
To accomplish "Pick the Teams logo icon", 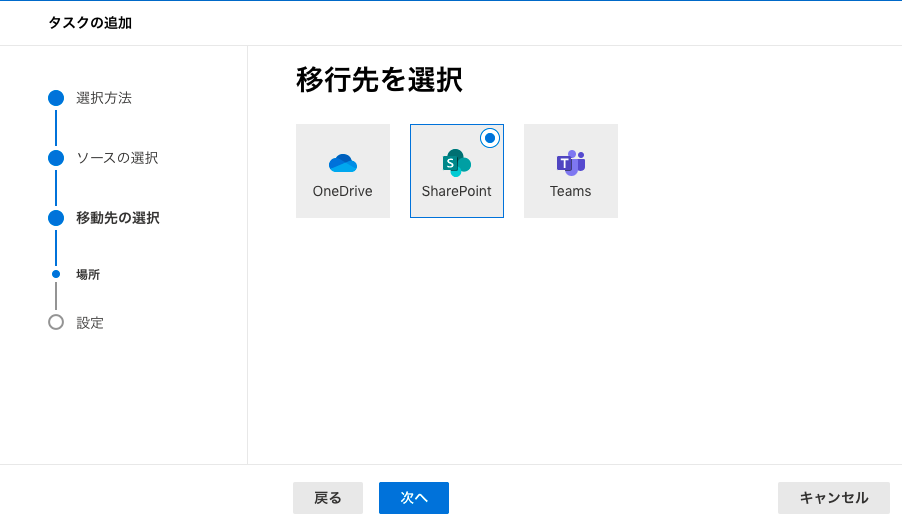I will pos(571,163).
